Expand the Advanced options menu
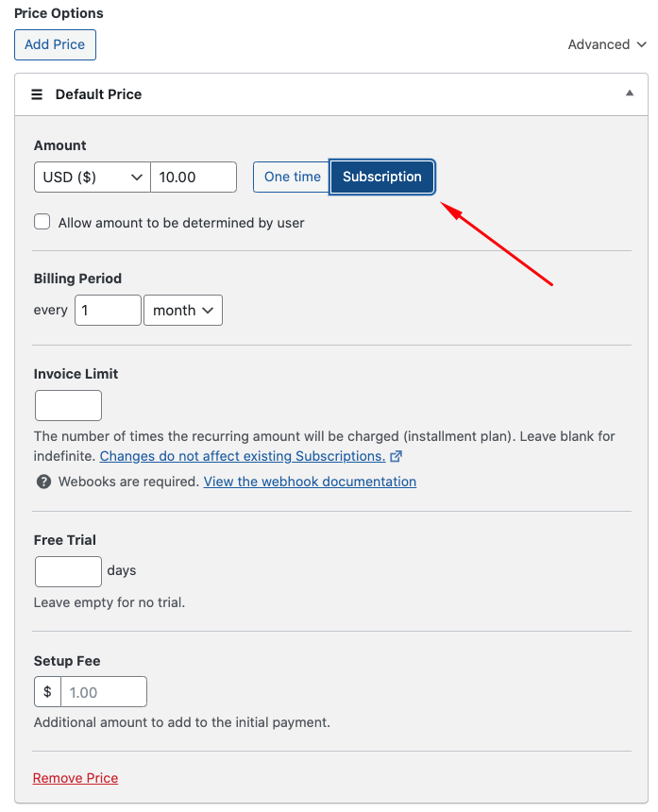Viewport: 658px width, 812px height. click(607, 44)
